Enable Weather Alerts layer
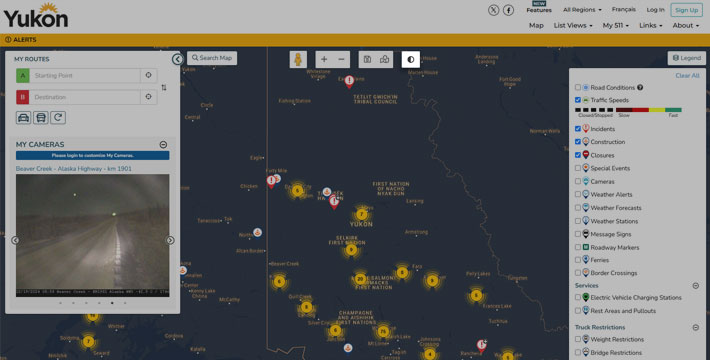This screenshot has width=710, height=360. click(x=578, y=194)
